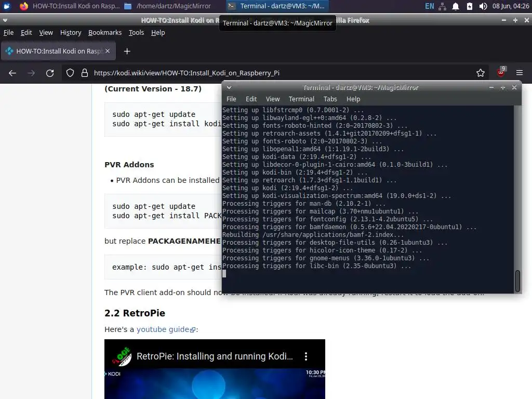Open the network connection tray icon
532x399 pixels.
click(443, 6)
